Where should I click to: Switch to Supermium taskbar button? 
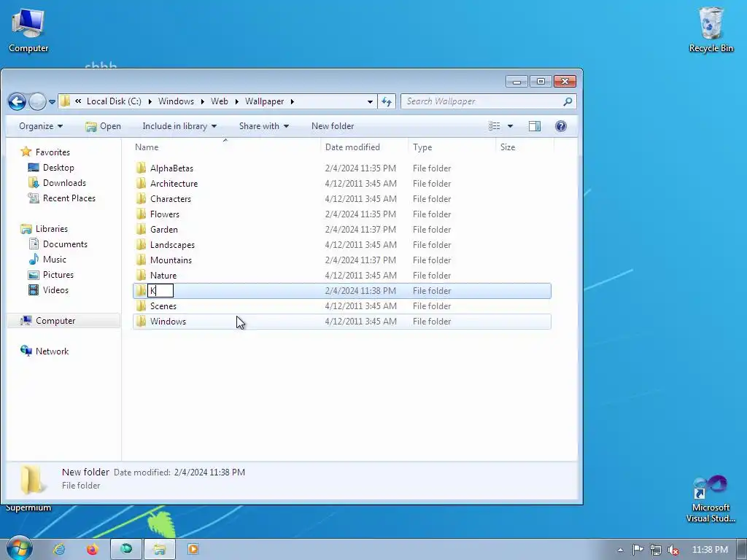(x=126, y=549)
